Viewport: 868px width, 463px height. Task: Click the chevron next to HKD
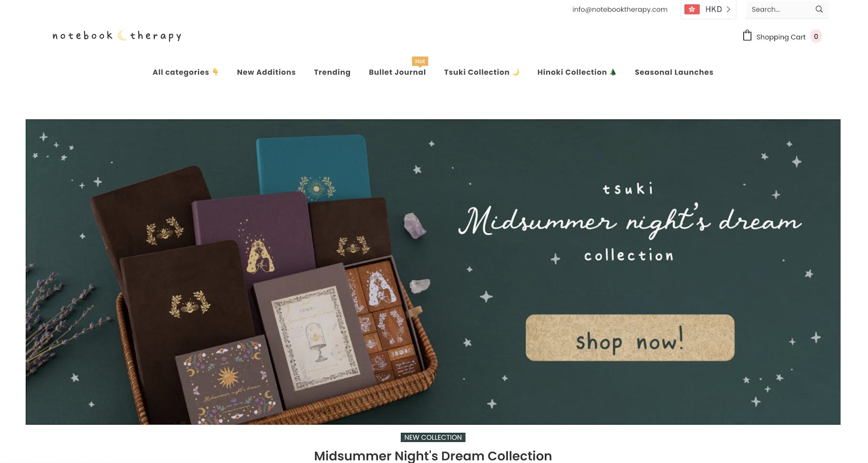(x=729, y=9)
